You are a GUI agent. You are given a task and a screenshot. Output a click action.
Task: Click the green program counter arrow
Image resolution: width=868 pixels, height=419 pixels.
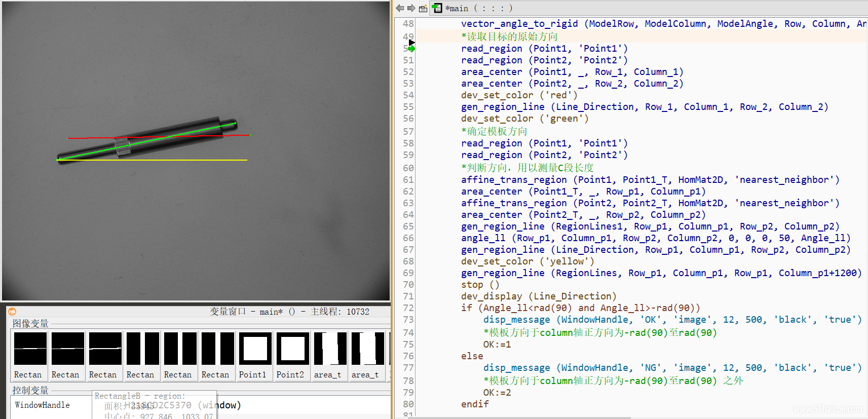(x=411, y=49)
